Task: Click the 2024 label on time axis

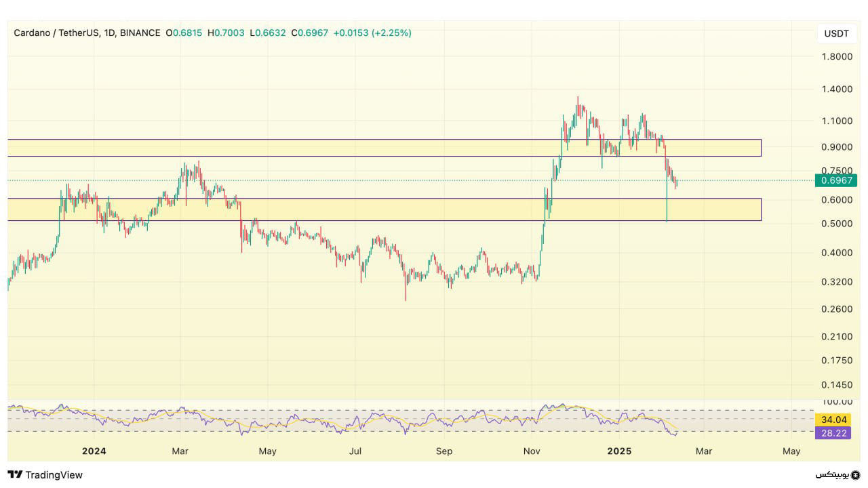Action: (x=94, y=451)
